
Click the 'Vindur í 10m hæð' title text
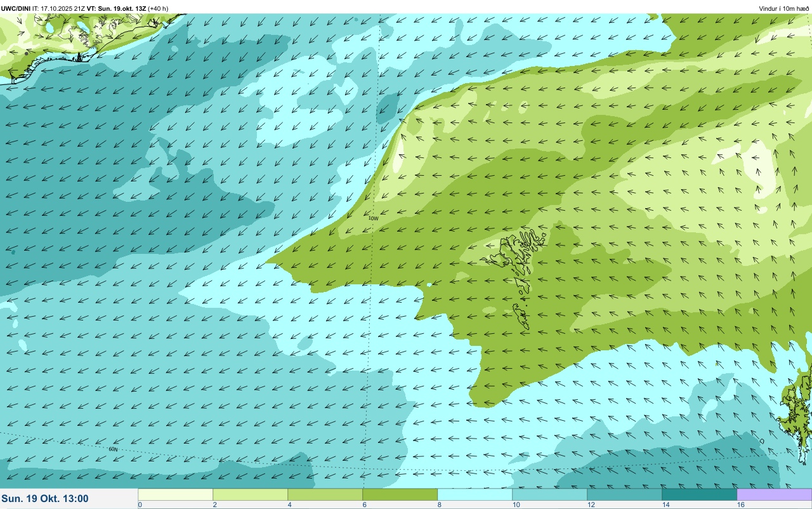784,8
